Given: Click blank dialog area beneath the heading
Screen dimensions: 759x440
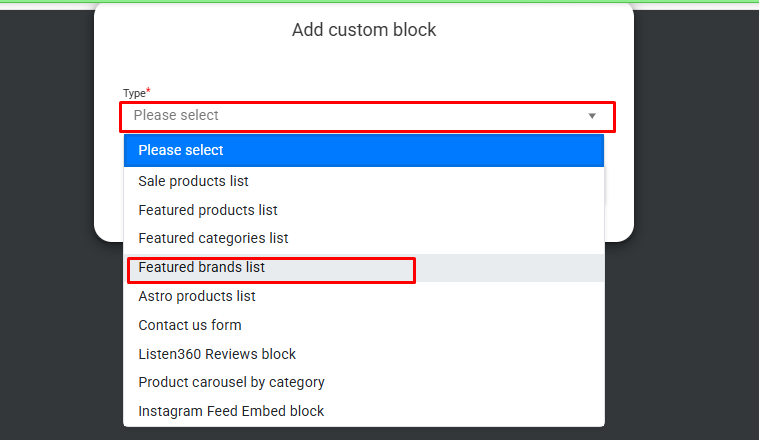Looking at the screenshot, I should (364, 63).
